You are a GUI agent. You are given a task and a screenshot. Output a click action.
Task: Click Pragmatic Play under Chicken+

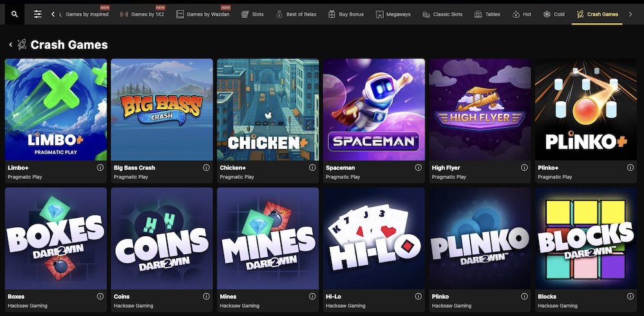click(x=237, y=177)
